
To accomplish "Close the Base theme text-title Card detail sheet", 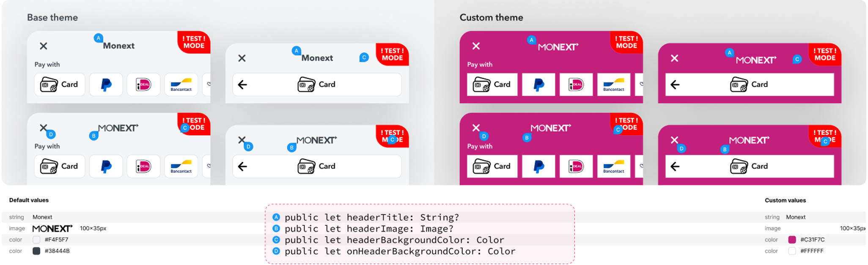I will click(242, 58).
